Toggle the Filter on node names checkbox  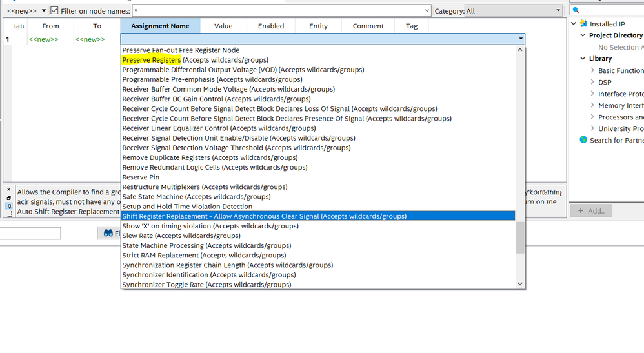point(54,11)
